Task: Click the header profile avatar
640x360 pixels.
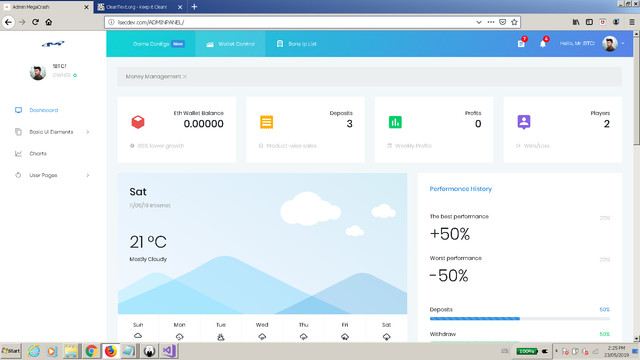Action: pos(610,44)
